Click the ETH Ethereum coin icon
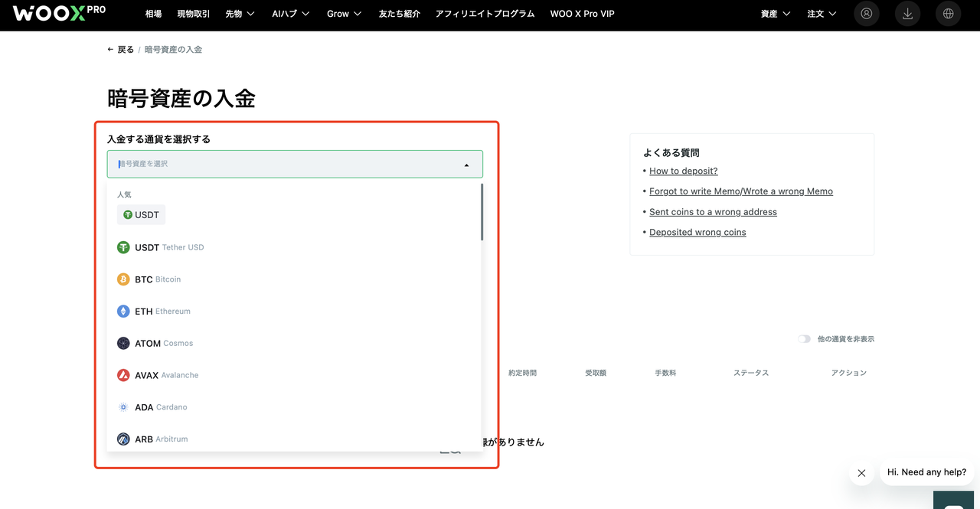Screen dimensions: 980x509 point(123,312)
